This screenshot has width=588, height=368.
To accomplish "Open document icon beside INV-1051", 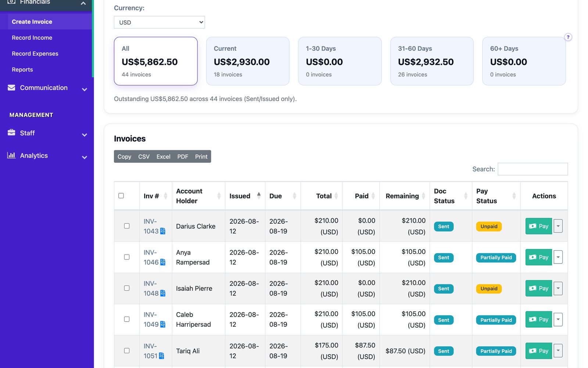I will click(161, 356).
